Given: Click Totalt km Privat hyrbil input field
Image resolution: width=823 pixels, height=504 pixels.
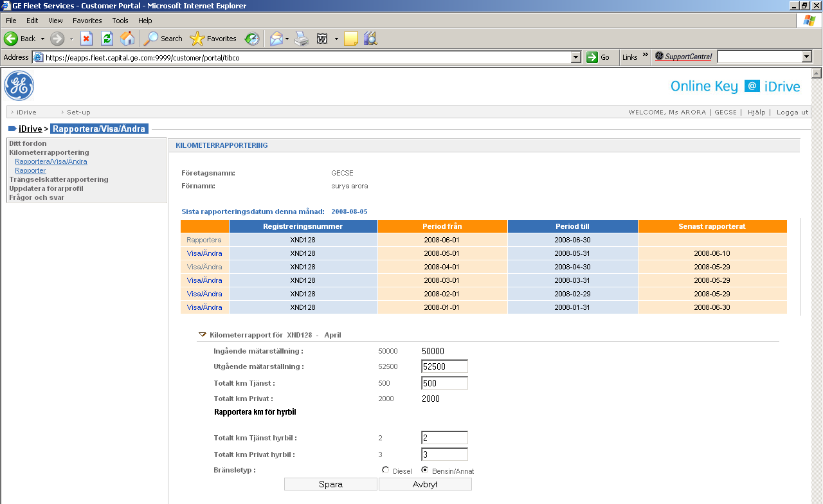Looking at the screenshot, I should click(x=444, y=455).
